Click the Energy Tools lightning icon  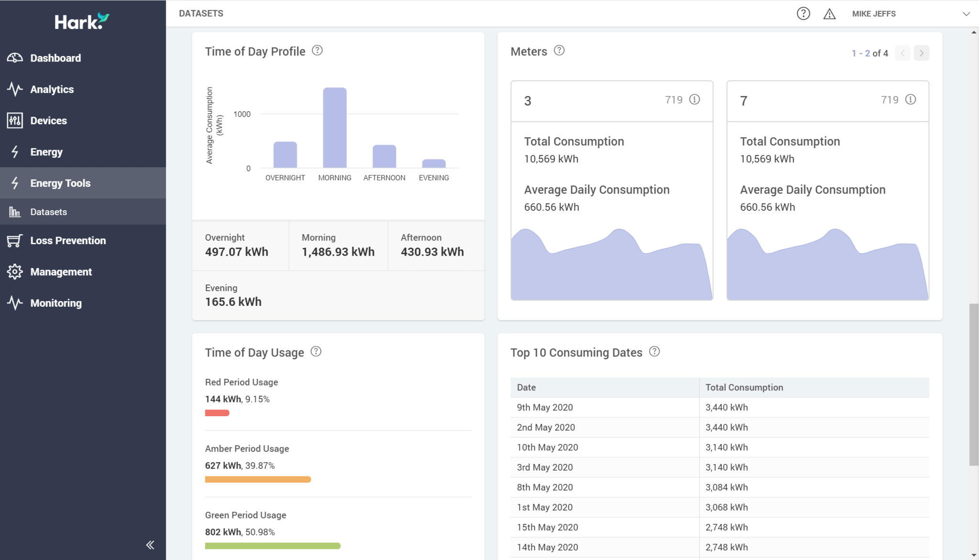point(15,183)
